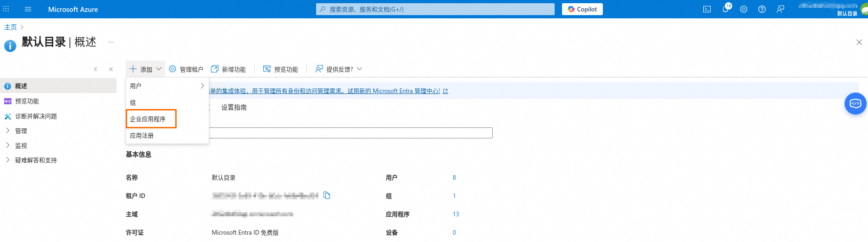
Task: Open the notifications bell icon
Action: (725, 9)
